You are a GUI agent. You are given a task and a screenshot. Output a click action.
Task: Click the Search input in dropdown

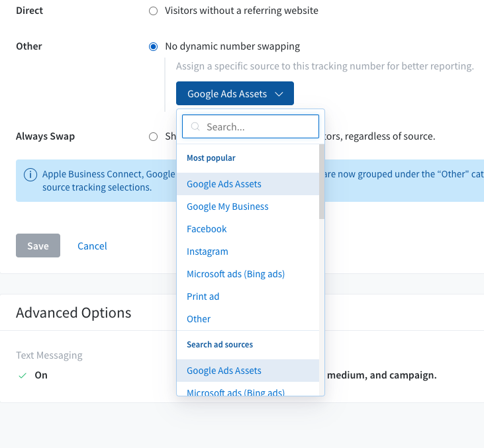click(250, 126)
